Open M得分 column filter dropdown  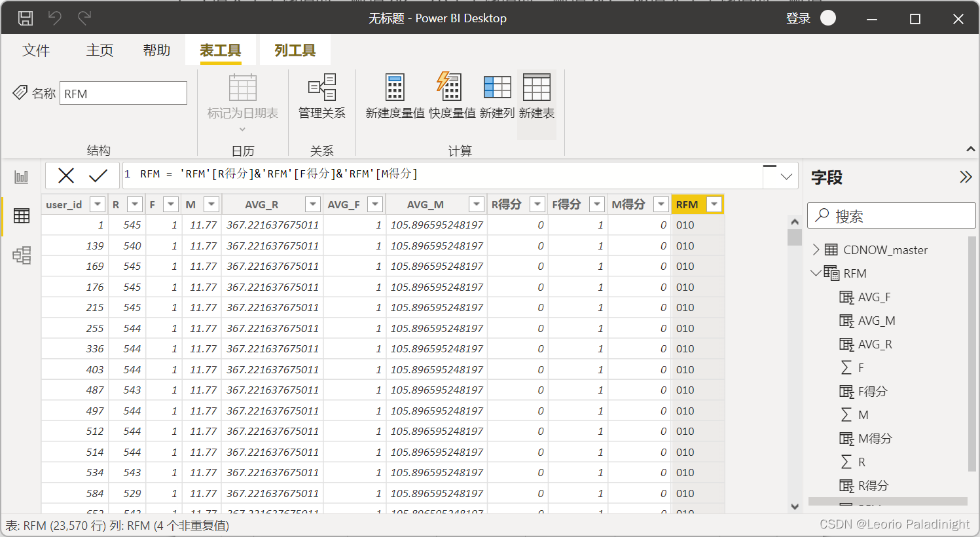point(661,204)
